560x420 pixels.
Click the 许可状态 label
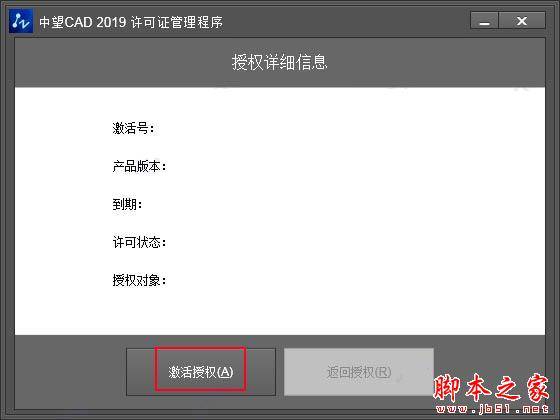tap(139, 242)
